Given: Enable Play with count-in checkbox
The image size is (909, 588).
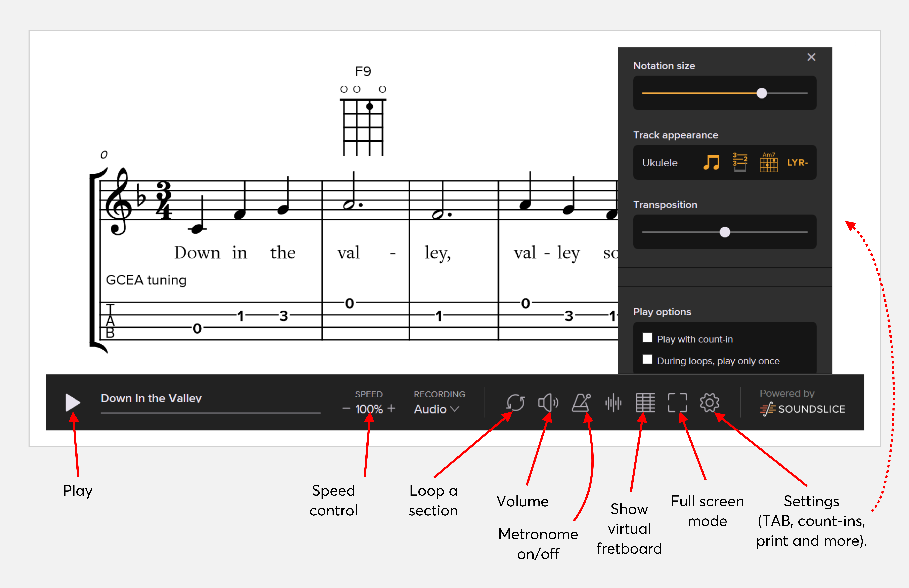Looking at the screenshot, I should [x=647, y=338].
